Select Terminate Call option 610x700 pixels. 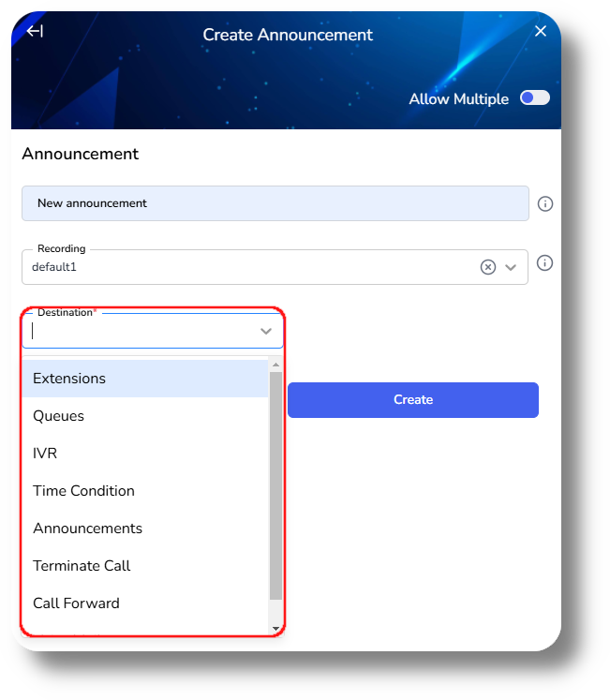pyautogui.click(x=145, y=566)
